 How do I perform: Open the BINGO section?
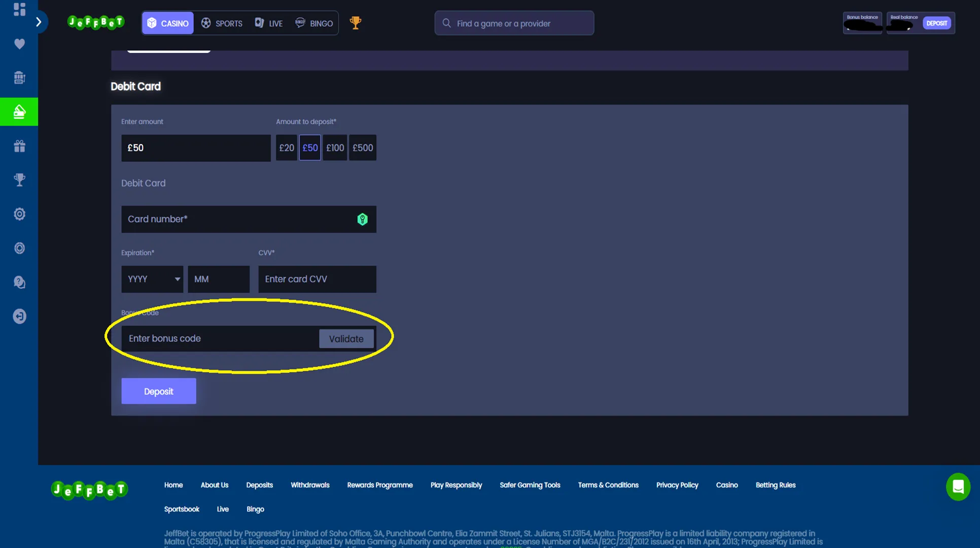[313, 23]
